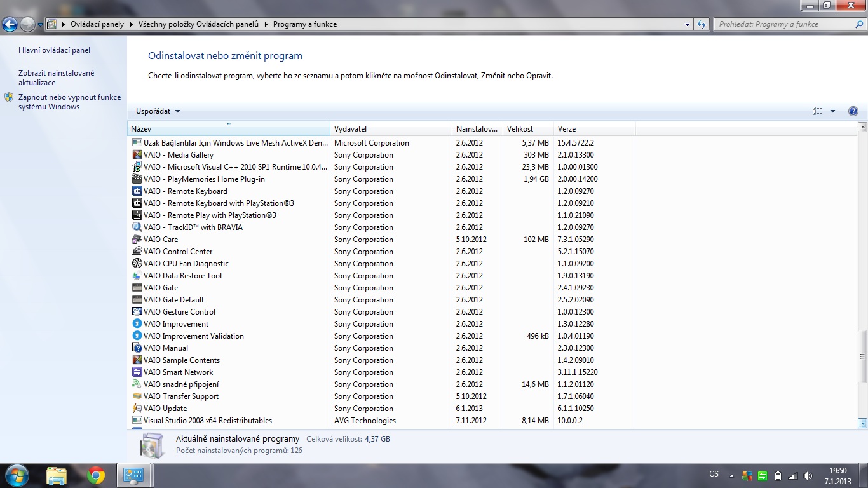
Task: Expand the address bar history dropdown
Action: (688, 24)
